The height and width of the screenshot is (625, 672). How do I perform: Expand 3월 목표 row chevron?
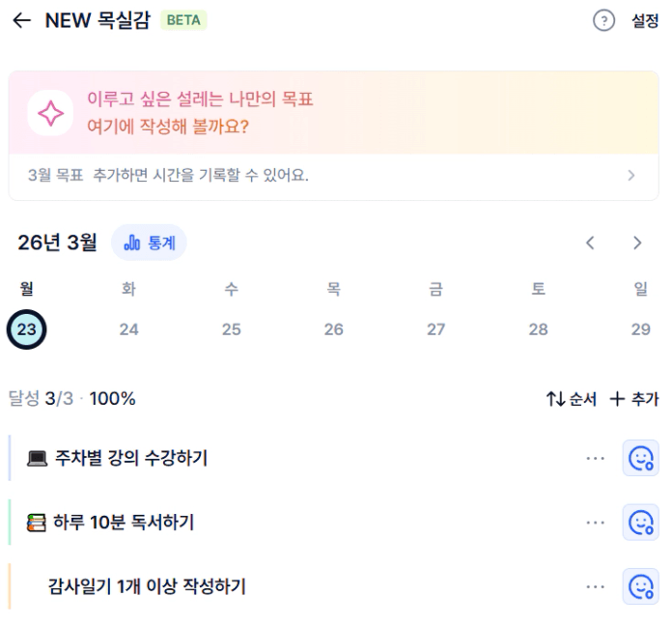[631, 176]
